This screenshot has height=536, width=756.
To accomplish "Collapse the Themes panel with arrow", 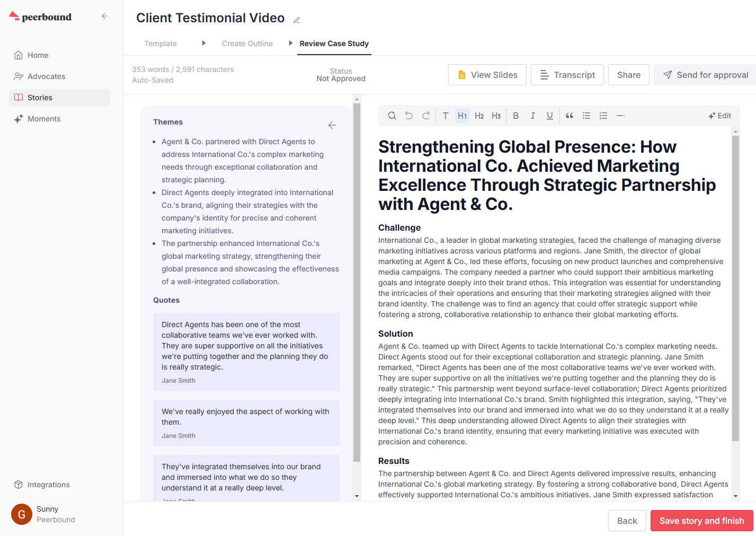I will point(332,125).
